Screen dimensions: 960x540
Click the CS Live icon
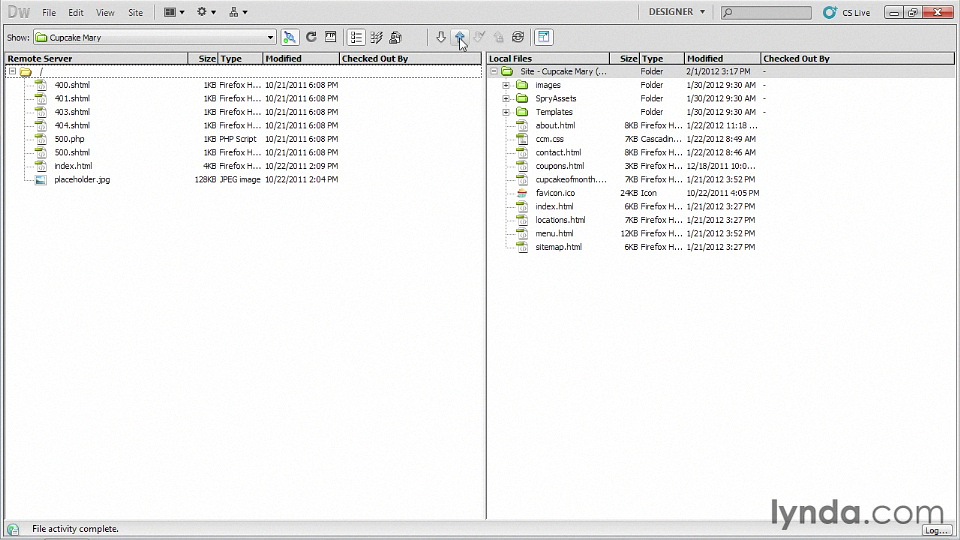click(830, 12)
